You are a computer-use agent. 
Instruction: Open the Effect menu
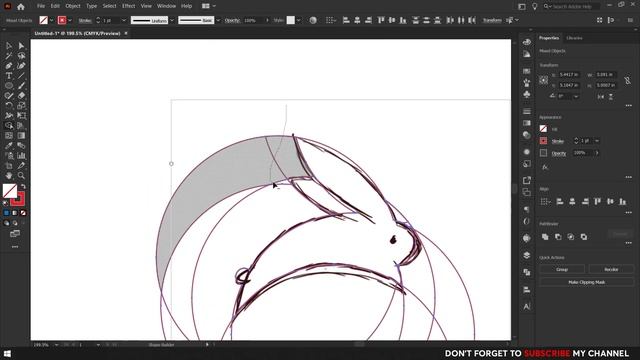(129, 6)
